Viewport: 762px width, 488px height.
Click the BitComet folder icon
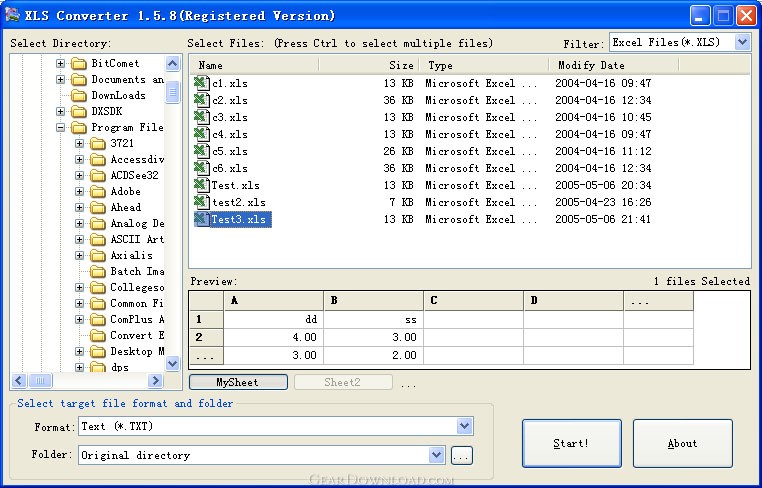click(78, 63)
